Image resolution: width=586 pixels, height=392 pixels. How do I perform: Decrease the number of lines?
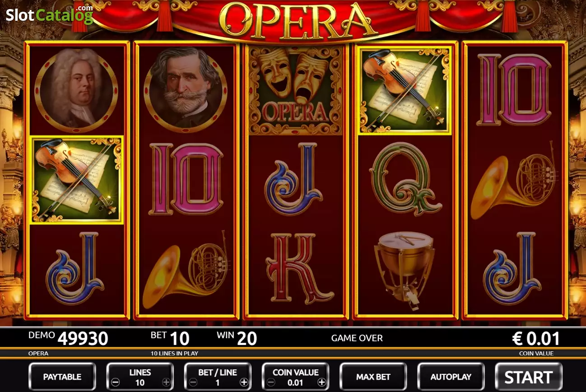[116, 383]
